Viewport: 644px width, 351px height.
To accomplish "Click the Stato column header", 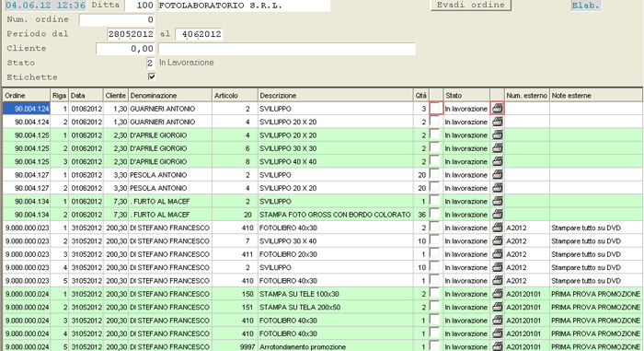I will (x=466, y=95).
